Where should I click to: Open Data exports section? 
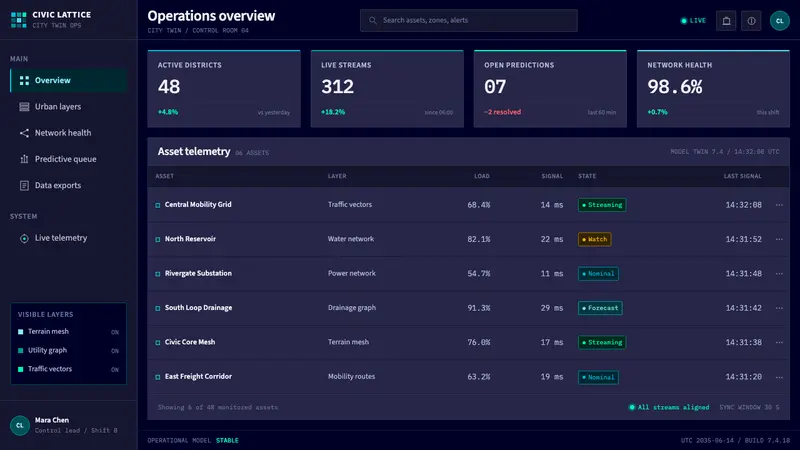click(68, 185)
